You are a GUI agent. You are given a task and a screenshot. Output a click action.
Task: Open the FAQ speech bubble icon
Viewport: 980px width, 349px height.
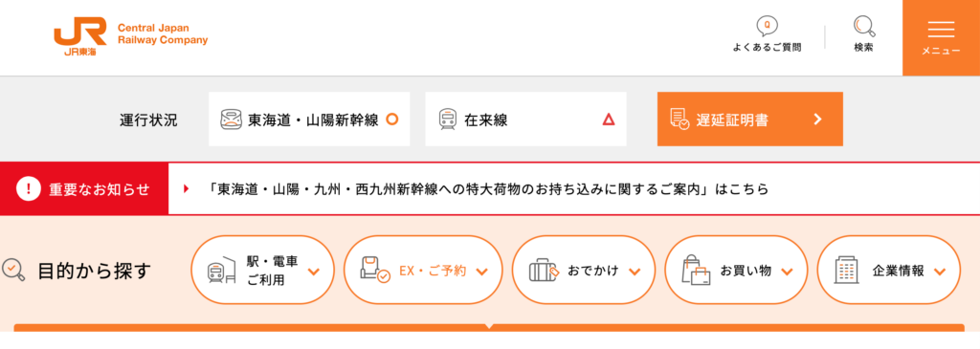[x=767, y=26]
